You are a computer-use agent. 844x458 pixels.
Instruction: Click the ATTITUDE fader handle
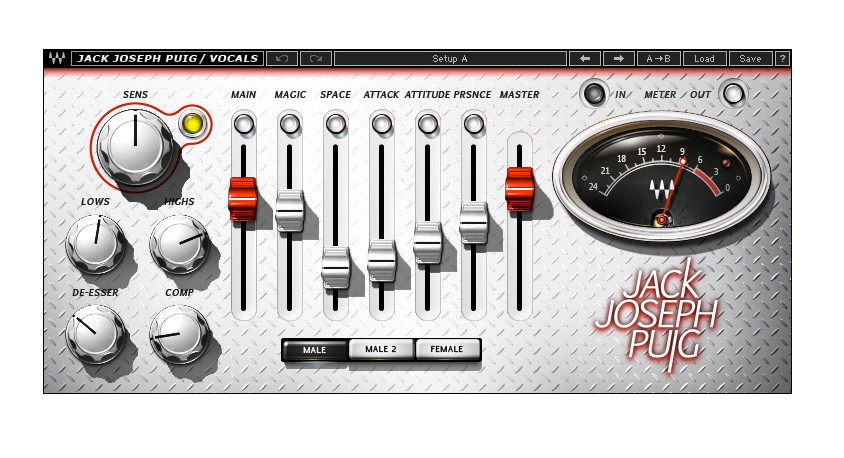click(x=427, y=242)
